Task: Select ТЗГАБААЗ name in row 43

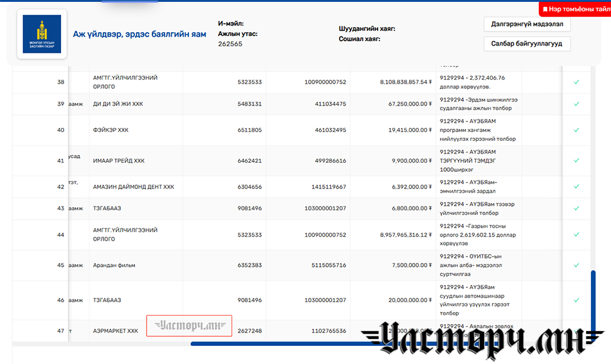Action: pyautogui.click(x=107, y=208)
